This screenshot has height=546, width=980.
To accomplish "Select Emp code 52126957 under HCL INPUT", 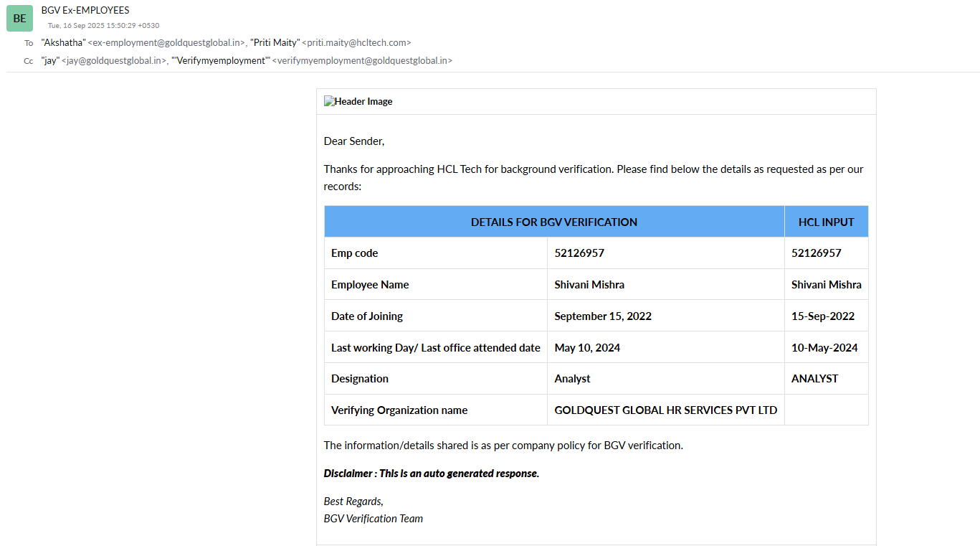I will pyautogui.click(x=817, y=253).
